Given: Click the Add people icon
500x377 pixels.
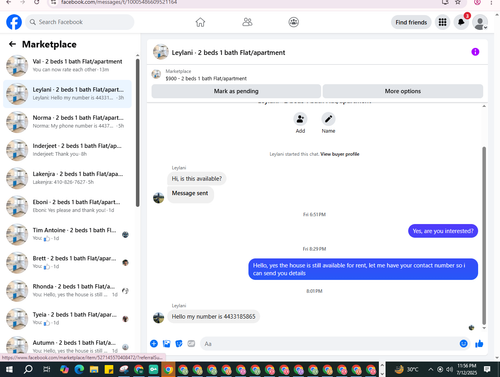Looking at the screenshot, I should pos(300,119).
